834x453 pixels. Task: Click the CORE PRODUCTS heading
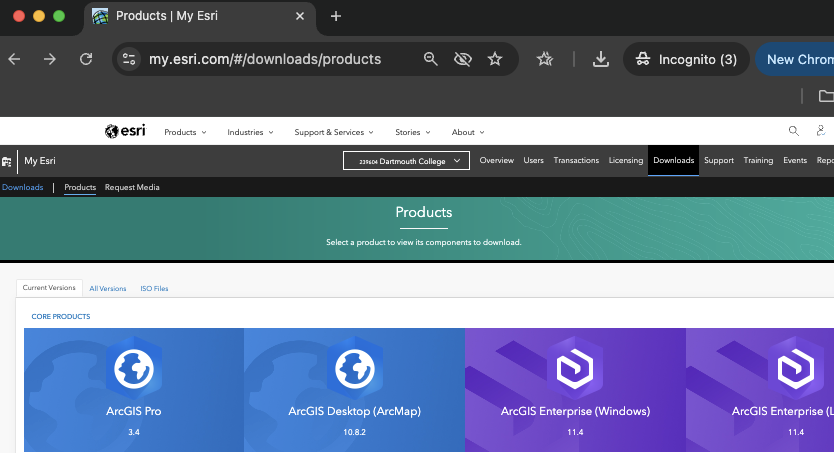pyautogui.click(x=61, y=316)
